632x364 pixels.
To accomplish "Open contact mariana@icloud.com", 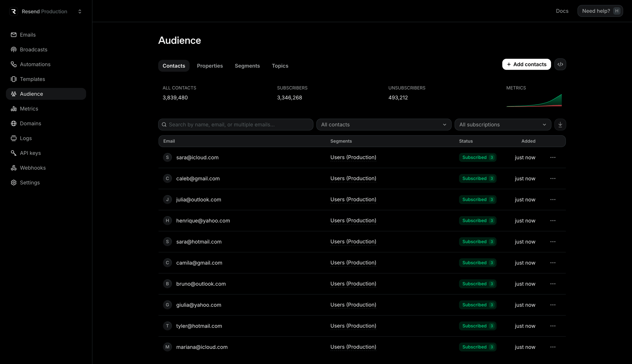I will 202,347.
